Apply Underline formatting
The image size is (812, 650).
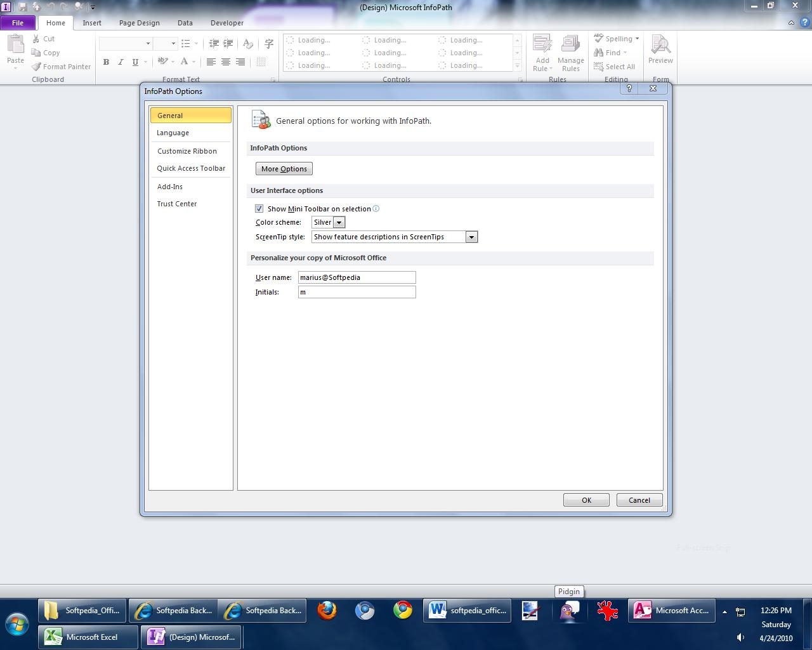[135, 62]
